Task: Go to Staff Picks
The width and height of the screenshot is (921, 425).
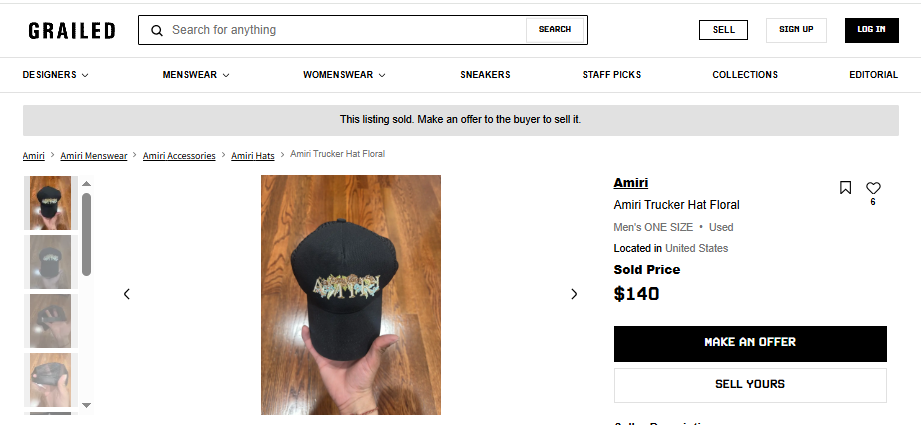Action: coord(612,75)
